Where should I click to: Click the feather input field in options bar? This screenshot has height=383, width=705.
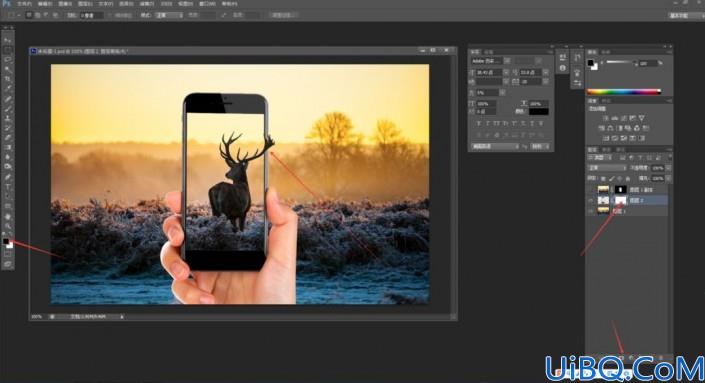pos(92,15)
